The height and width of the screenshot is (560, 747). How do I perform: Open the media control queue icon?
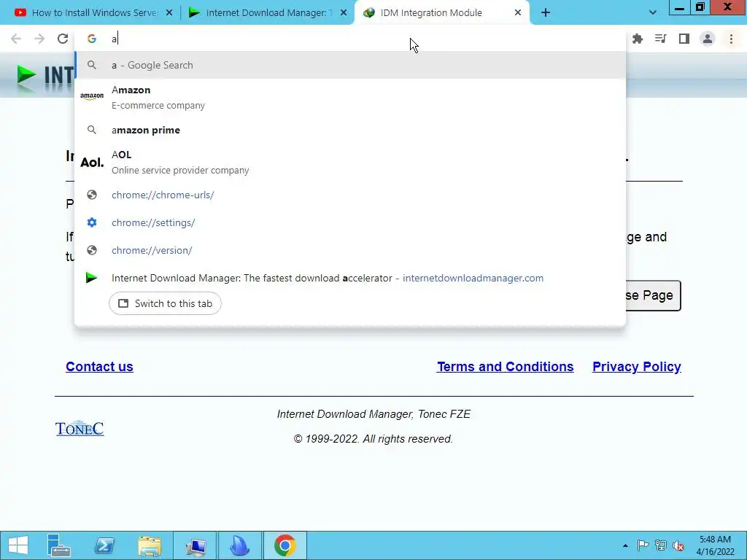tap(661, 39)
